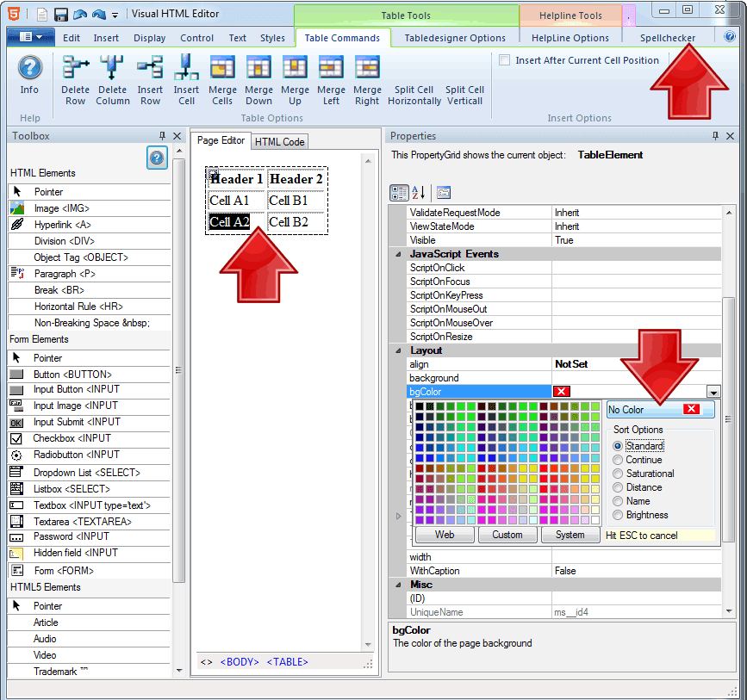
Task: Click the Custom colors button
Action: tap(507, 535)
